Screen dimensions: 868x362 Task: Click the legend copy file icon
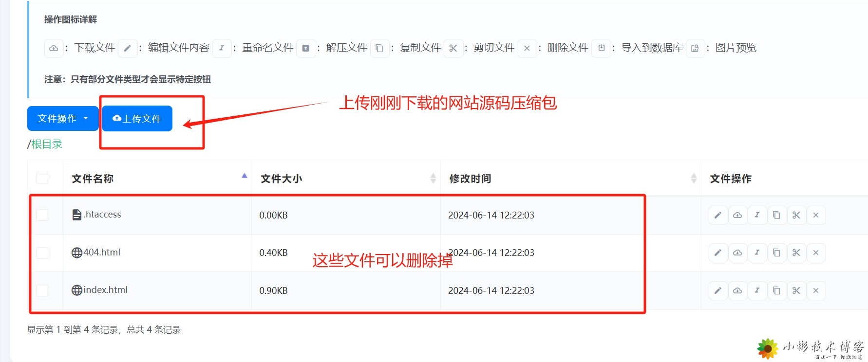pos(379,48)
